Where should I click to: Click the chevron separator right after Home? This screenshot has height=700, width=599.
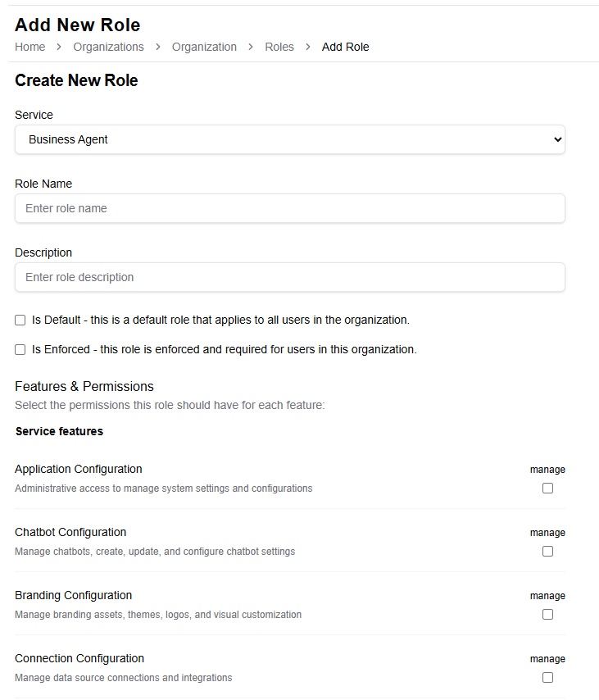pyautogui.click(x=59, y=47)
